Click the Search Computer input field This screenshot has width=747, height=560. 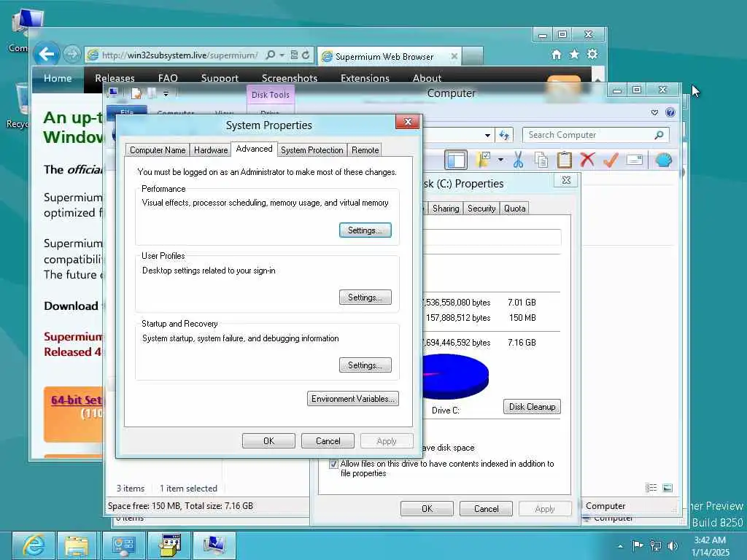tap(596, 135)
